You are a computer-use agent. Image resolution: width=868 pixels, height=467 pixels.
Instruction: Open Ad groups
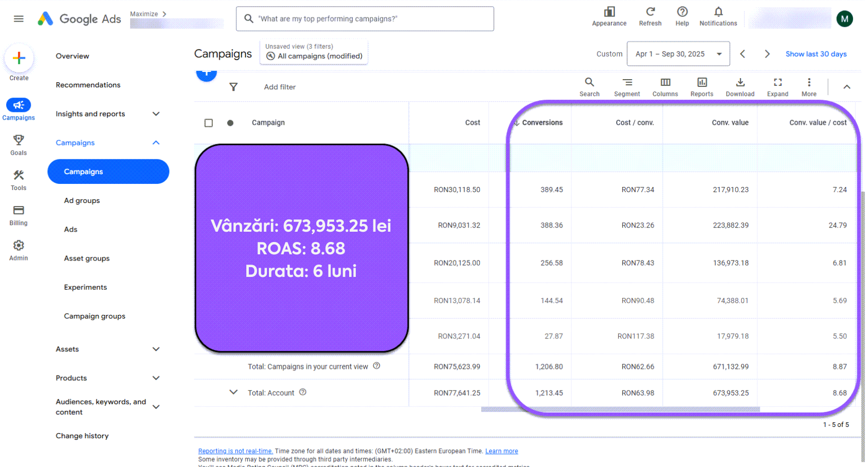tap(82, 200)
